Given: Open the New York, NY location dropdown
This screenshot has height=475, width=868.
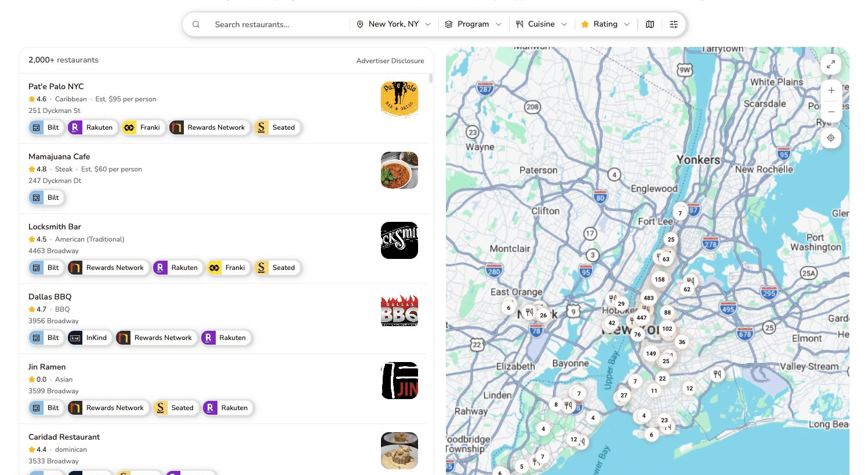Looking at the screenshot, I should (394, 24).
